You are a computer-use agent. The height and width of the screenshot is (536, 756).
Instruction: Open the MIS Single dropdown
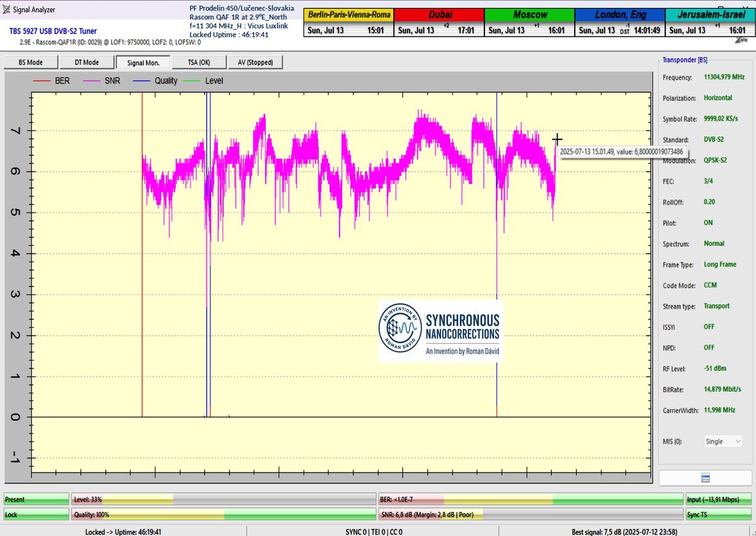tap(721, 441)
